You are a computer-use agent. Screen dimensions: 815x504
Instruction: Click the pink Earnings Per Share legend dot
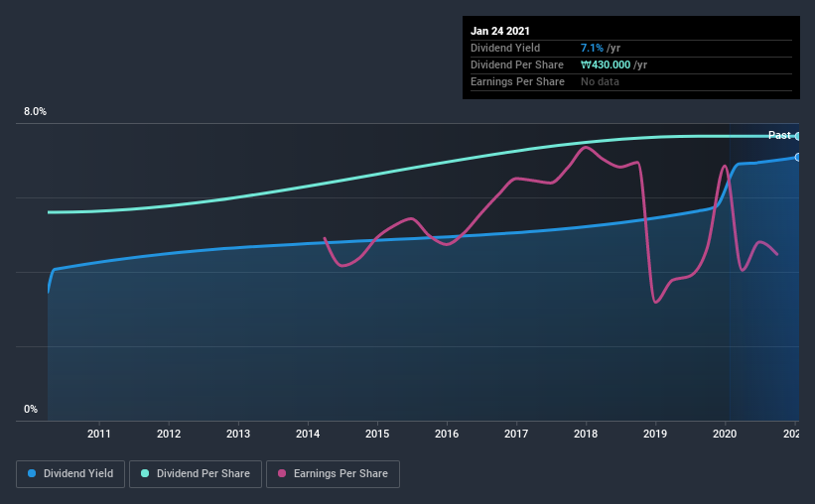282,473
